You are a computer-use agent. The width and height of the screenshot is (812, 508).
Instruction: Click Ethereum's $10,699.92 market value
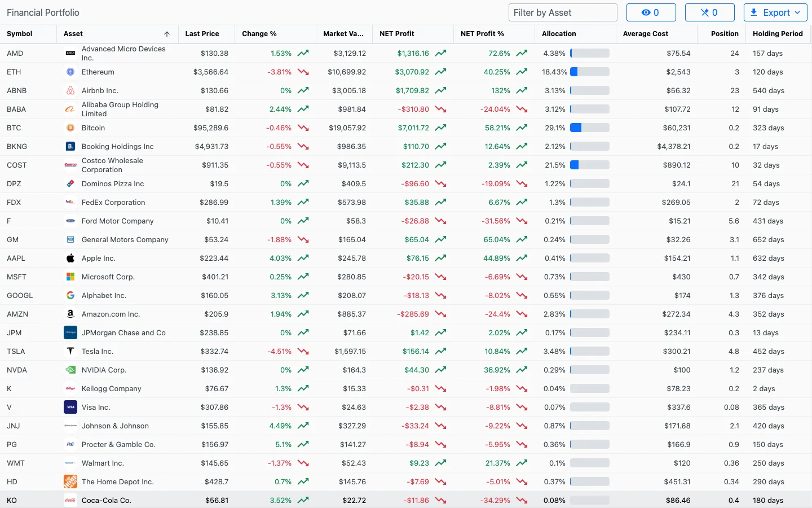click(x=347, y=72)
